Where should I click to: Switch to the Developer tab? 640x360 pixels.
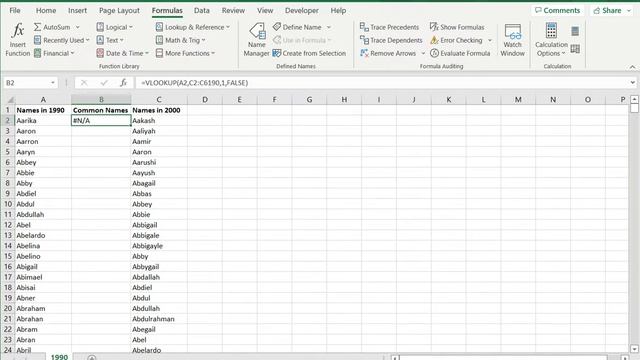coord(302,11)
